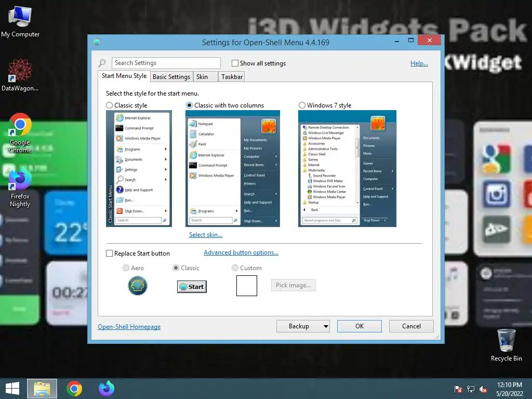This screenshot has height=399, width=532.
Task: Click the Cancel button
Action: coord(411,326)
